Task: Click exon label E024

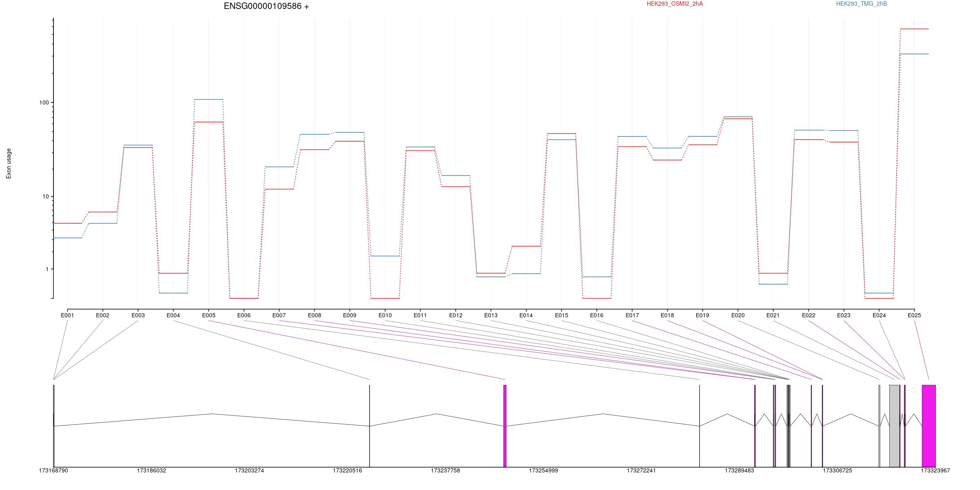Action: coord(879,315)
